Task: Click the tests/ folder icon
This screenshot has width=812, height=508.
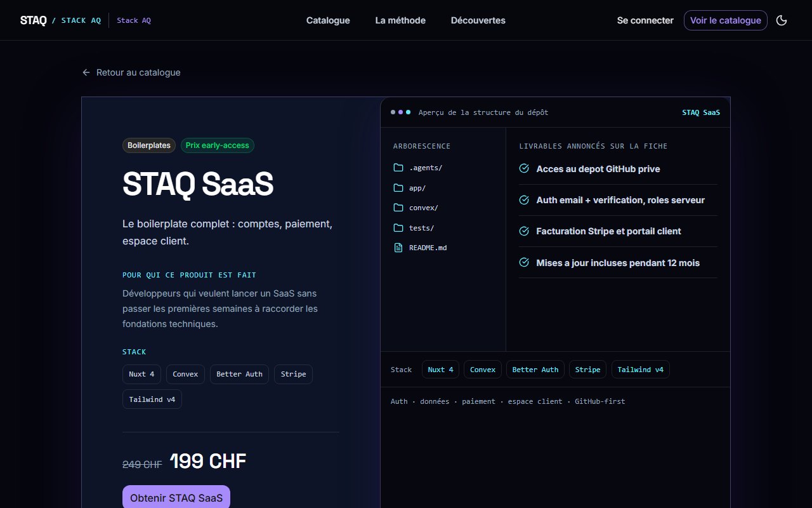Action: tap(398, 228)
